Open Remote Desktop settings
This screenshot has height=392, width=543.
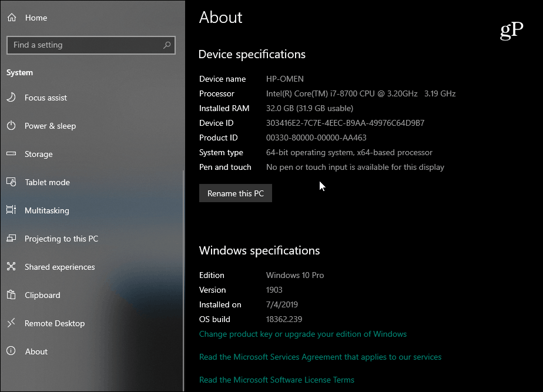[x=55, y=323]
